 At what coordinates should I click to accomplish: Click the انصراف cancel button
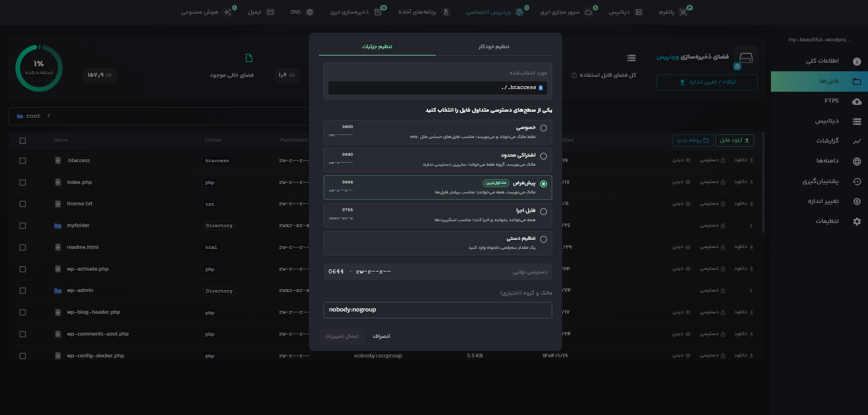point(381,336)
